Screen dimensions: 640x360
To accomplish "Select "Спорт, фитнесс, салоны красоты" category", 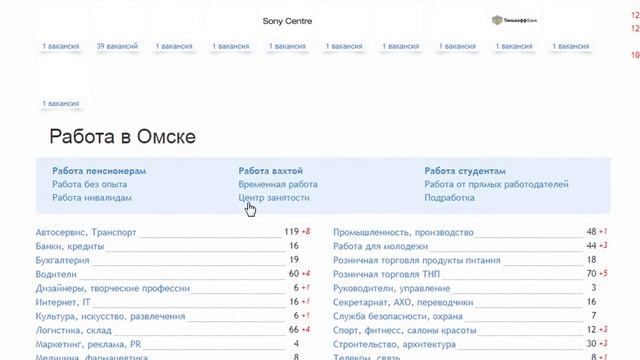I will click(404, 330).
